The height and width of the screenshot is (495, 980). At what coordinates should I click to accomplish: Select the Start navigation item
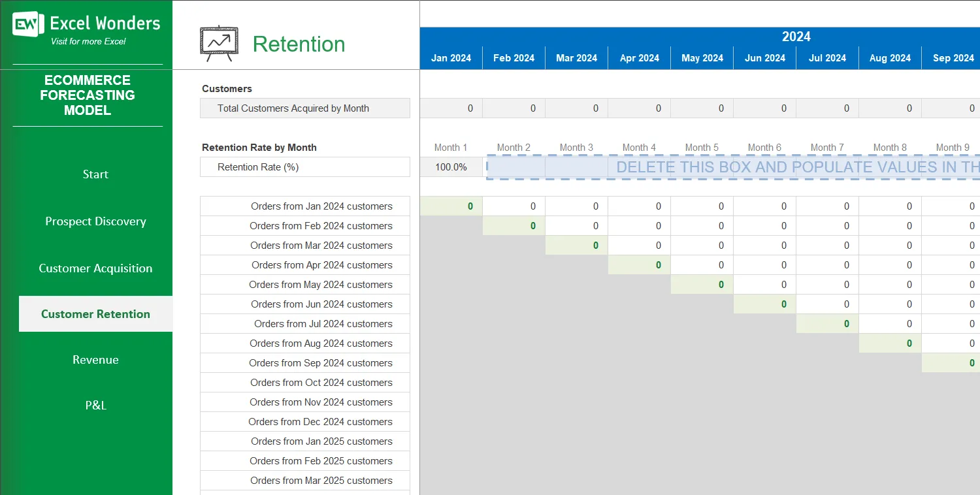95,174
